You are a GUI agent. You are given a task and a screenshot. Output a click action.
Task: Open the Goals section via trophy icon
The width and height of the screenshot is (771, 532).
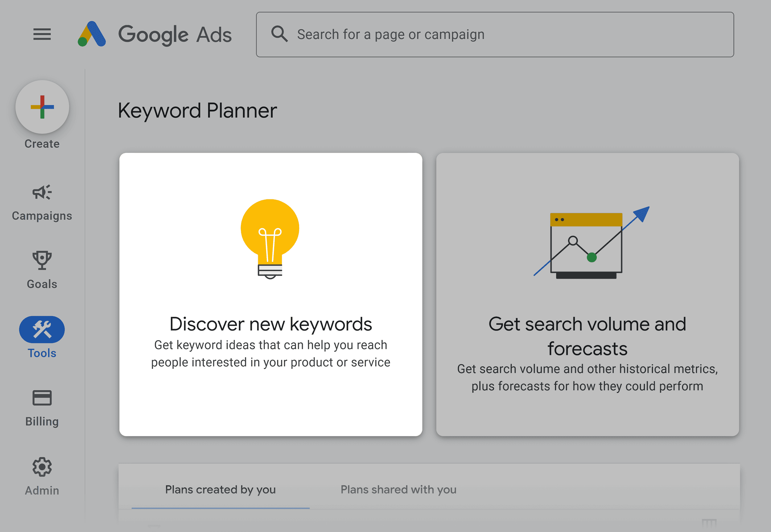click(x=42, y=261)
